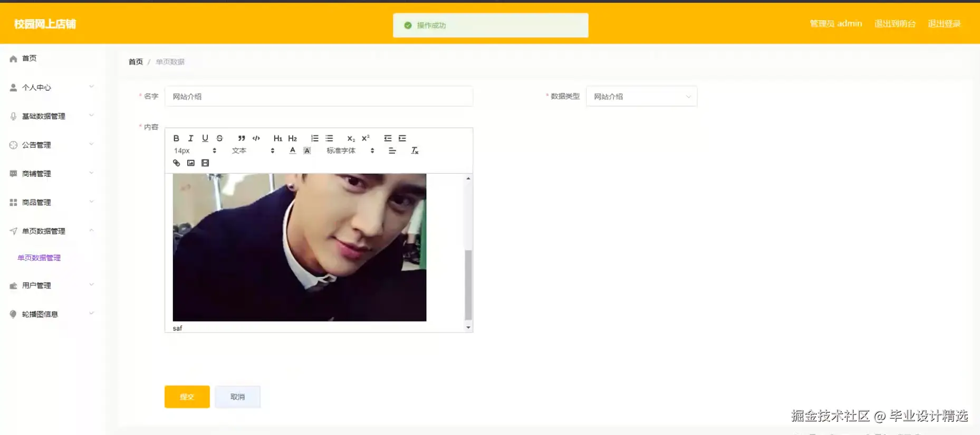The width and height of the screenshot is (980, 435).
Task: Focus the 名字 input field
Action: tap(319, 97)
